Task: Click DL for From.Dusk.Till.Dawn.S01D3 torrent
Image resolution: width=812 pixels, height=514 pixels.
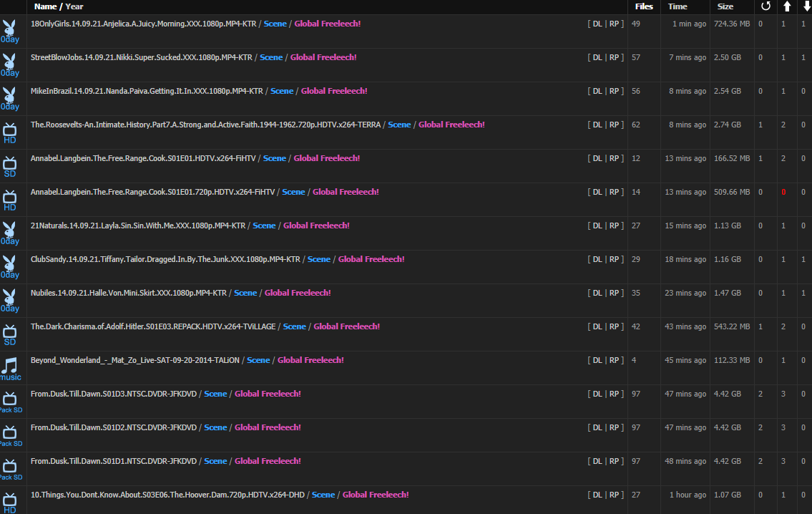Action: click(597, 394)
